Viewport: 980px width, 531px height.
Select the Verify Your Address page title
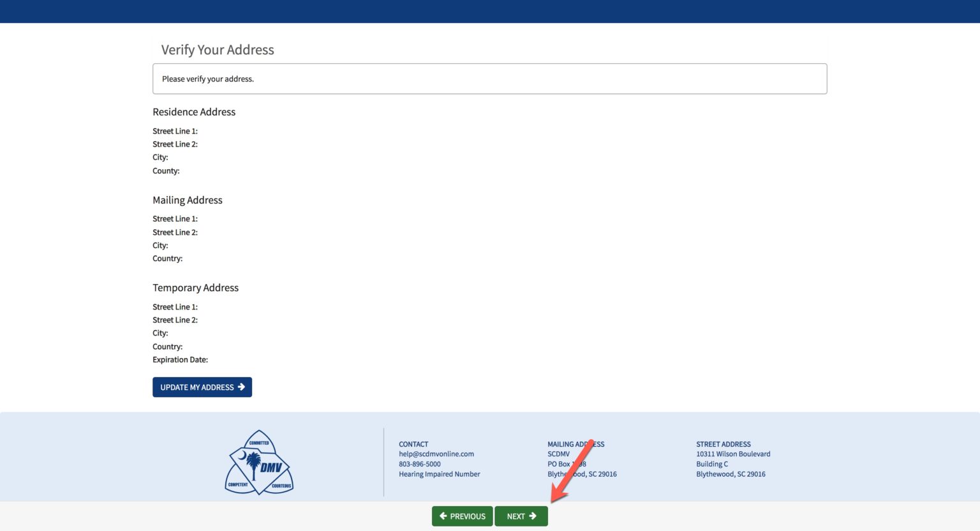click(x=217, y=50)
